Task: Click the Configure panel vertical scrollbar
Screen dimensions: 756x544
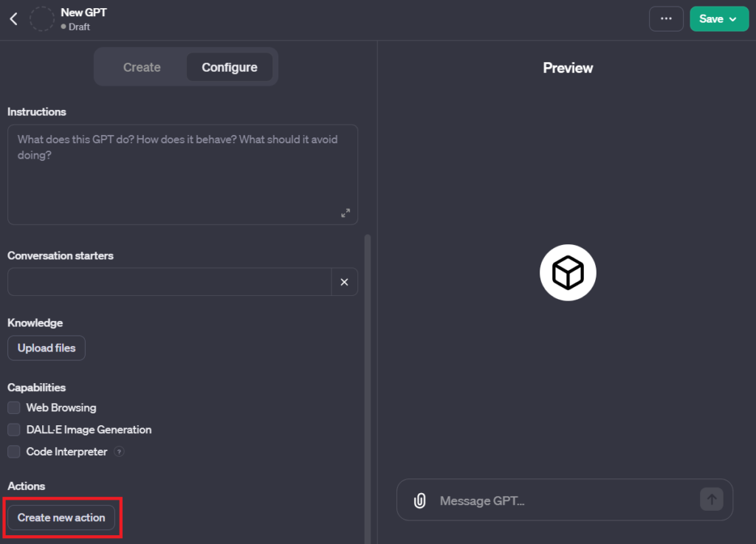Action: click(368, 369)
